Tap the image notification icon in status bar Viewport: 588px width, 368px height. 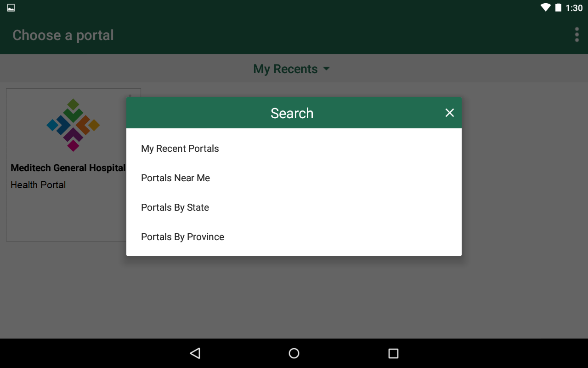click(11, 8)
